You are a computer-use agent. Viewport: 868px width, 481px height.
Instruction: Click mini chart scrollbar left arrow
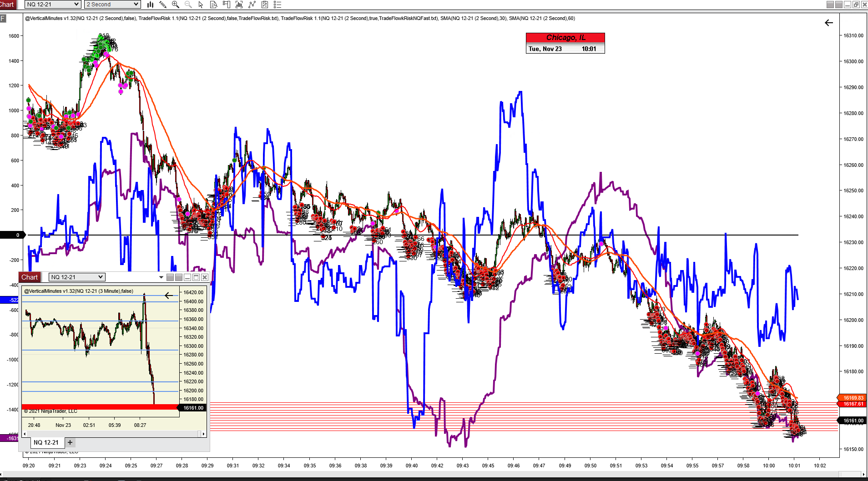(x=24, y=434)
